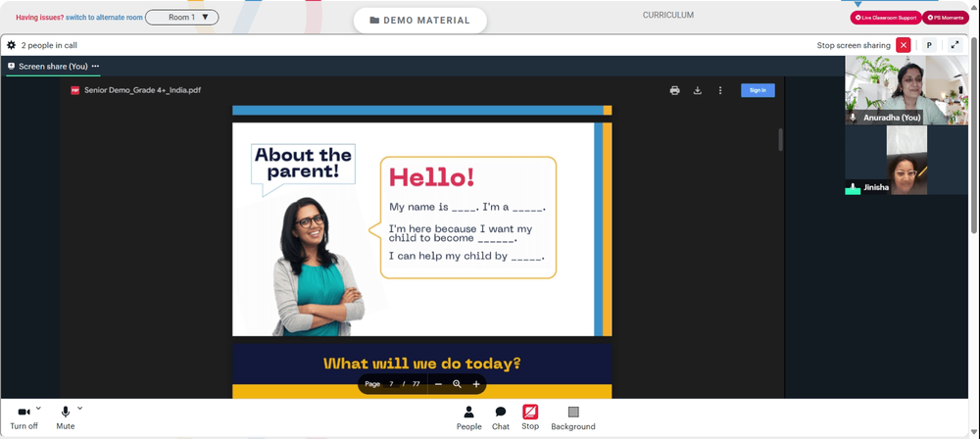
Task: Open camera options chevron
Action: [x=38, y=409]
